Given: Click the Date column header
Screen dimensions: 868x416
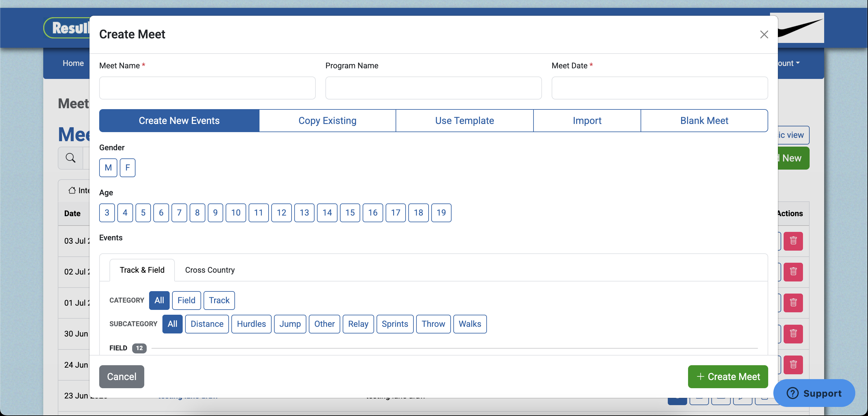Looking at the screenshot, I should pyautogui.click(x=73, y=213).
